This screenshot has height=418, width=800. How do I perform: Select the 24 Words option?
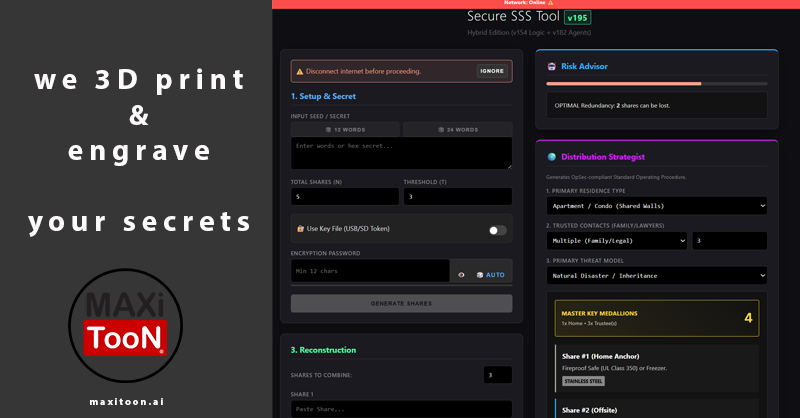(457, 130)
